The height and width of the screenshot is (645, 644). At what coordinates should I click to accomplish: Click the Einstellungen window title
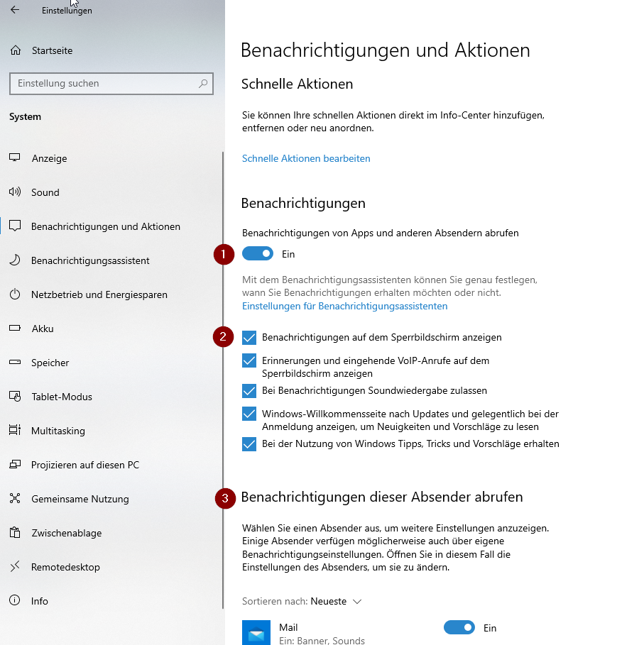pyautogui.click(x=67, y=11)
